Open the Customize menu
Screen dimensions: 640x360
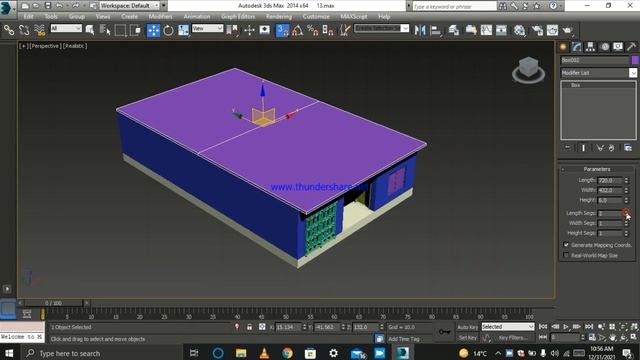coord(316,16)
